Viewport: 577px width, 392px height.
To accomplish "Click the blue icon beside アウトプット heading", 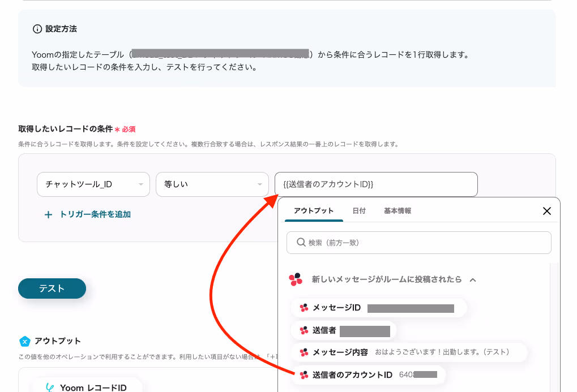I will tap(25, 341).
